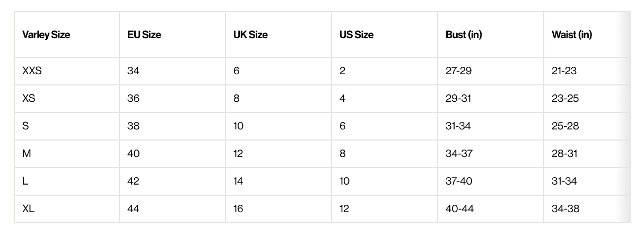Select UK size 16 cell
Viewport: 644px width, 244px height.
coord(238,209)
